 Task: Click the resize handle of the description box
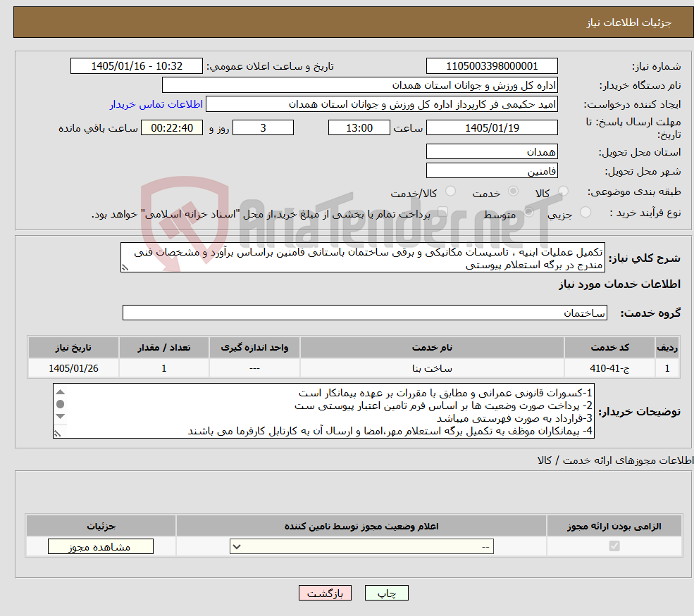click(x=125, y=268)
